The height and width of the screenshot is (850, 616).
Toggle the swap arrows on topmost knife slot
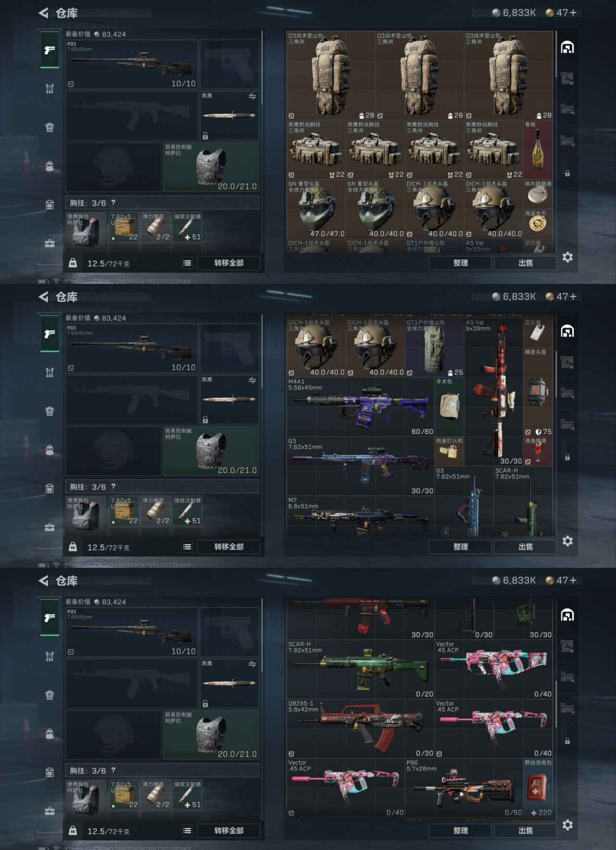252,96
